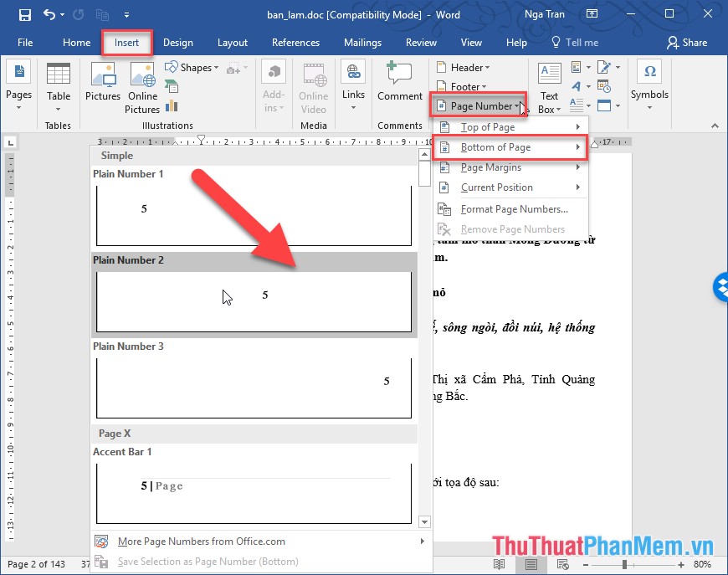Switch to the Design tab
Image resolution: width=728 pixels, height=575 pixels.
pos(178,43)
